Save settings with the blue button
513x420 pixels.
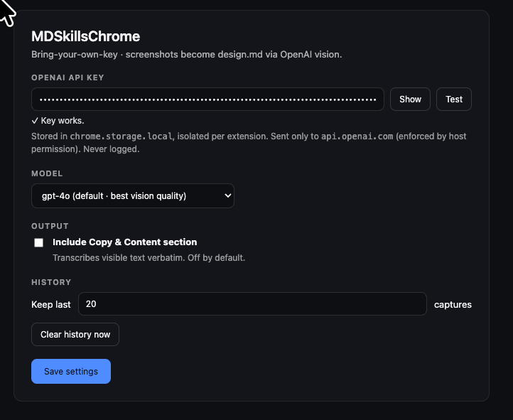click(71, 371)
